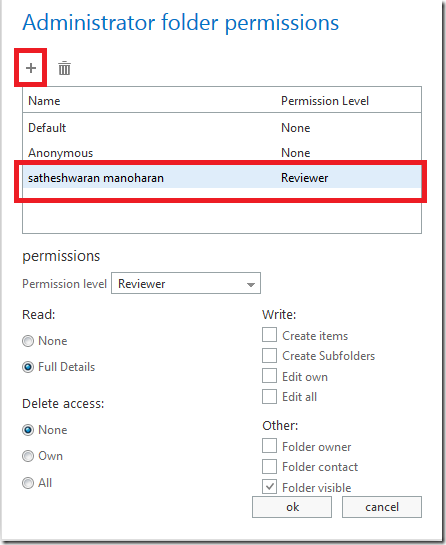The width and height of the screenshot is (446, 545).
Task: Click the plus icon to add user
Action: click(31, 68)
